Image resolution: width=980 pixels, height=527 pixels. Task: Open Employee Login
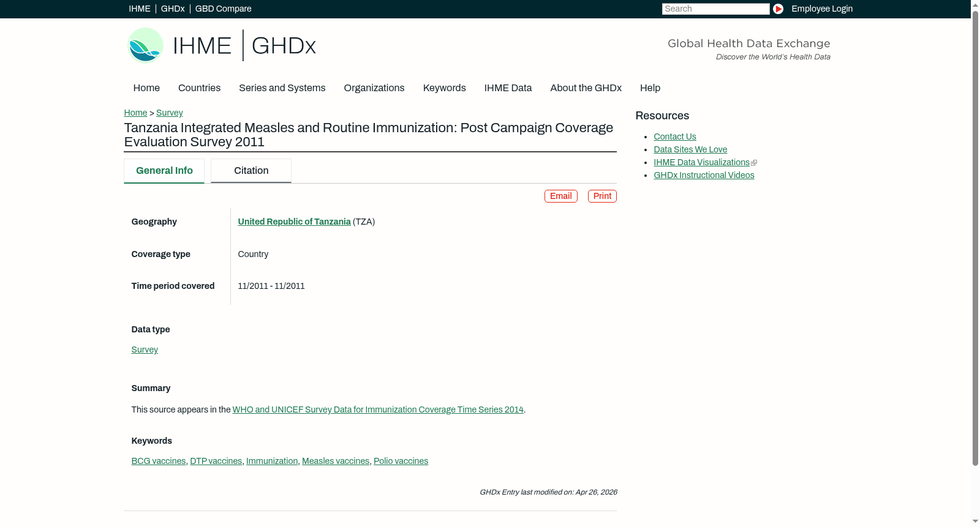click(x=822, y=9)
